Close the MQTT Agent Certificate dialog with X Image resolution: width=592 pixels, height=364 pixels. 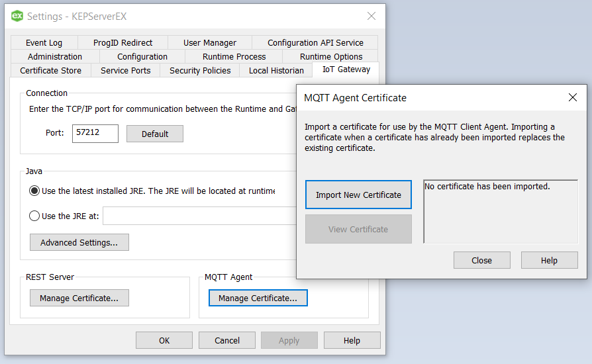[572, 97]
